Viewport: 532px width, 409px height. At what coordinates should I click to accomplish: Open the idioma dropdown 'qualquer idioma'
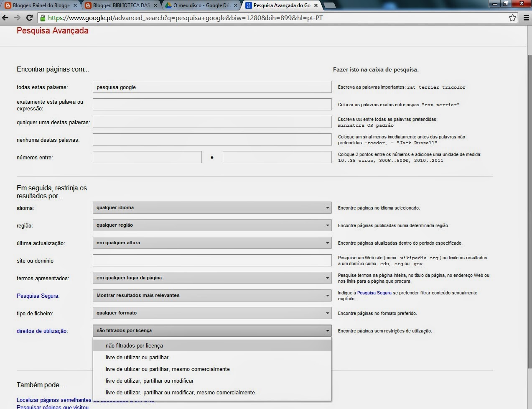tap(212, 207)
